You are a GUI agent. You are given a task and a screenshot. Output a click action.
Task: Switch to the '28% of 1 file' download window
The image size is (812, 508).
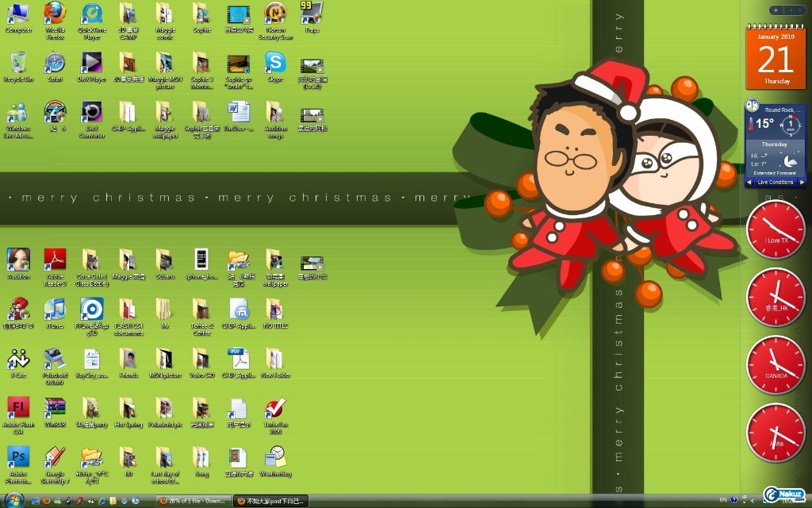point(193,501)
